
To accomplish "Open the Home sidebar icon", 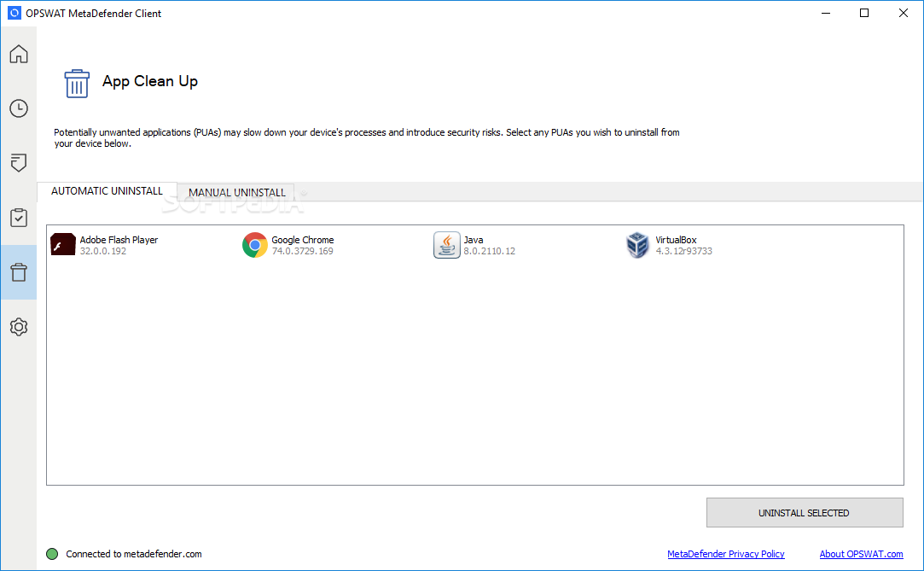I will (x=19, y=54).
